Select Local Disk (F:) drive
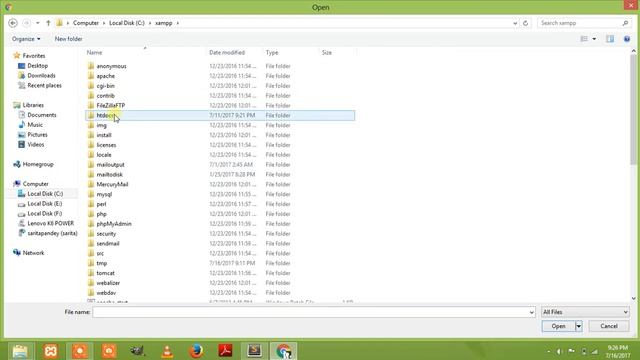 tap(44, 213)
